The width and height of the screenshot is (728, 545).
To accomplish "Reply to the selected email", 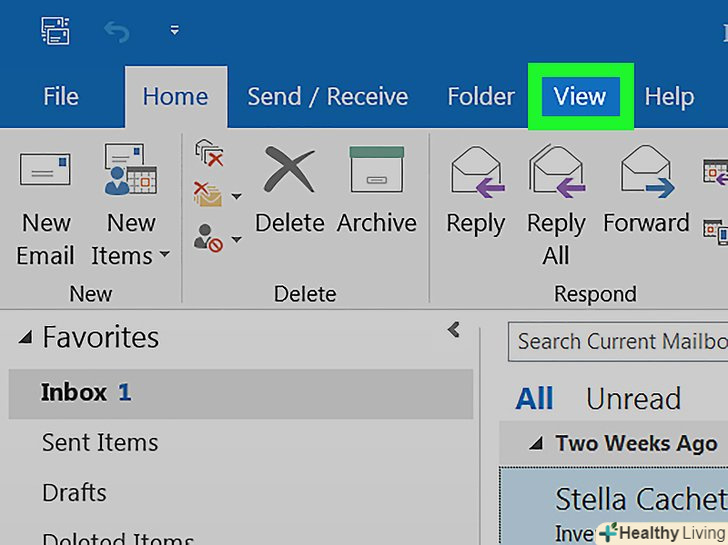I will [x=476, y=192].
